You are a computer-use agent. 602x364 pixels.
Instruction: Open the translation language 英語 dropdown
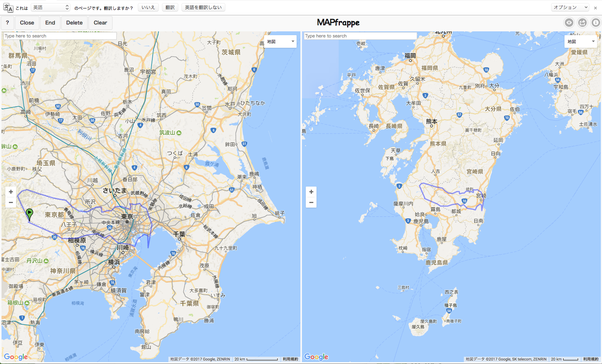click(51, 7)
